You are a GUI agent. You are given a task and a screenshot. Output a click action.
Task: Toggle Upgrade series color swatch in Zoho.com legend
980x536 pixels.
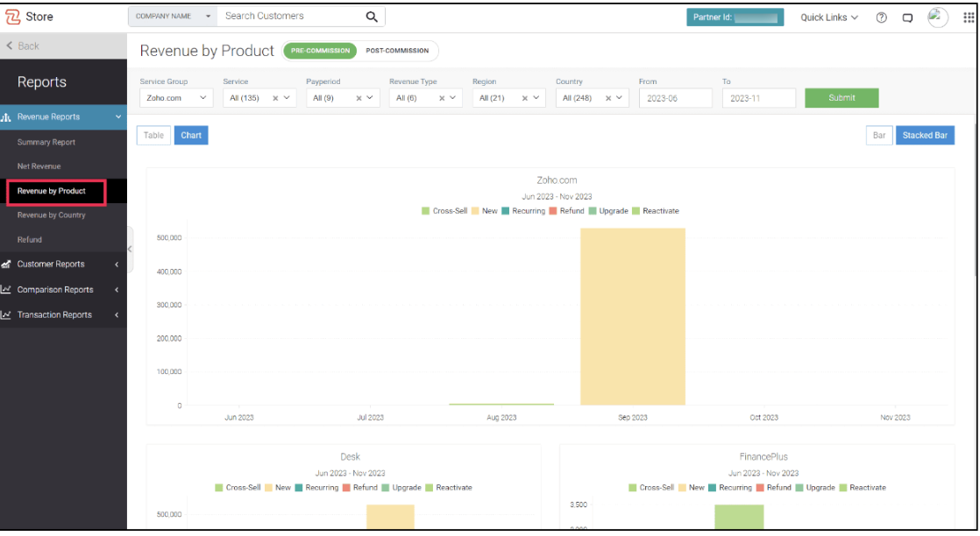(x=593, y=211)
